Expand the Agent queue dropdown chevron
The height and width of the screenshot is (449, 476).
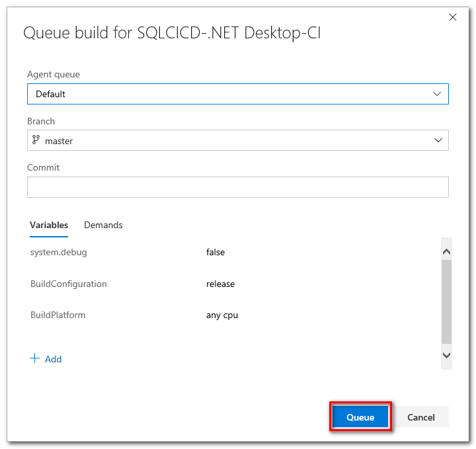437,94
